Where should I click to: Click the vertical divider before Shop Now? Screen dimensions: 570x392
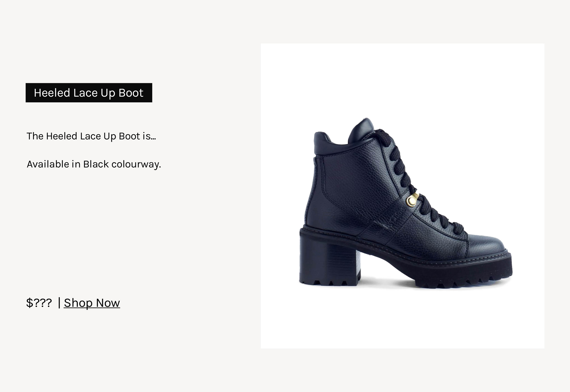point(59,303)
